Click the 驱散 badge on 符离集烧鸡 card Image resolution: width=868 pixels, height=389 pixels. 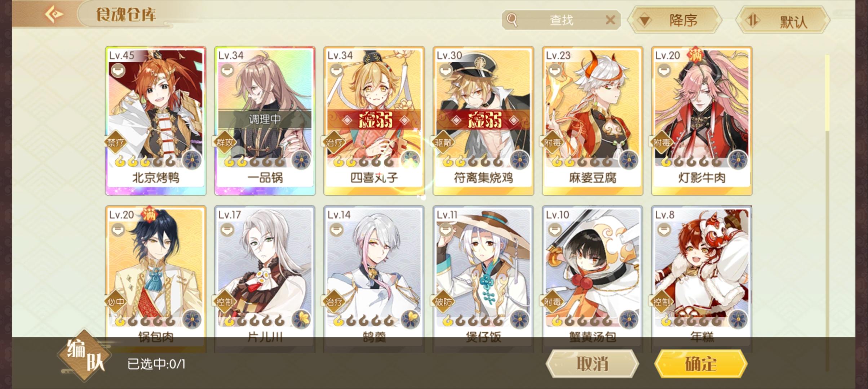[443, 143]
